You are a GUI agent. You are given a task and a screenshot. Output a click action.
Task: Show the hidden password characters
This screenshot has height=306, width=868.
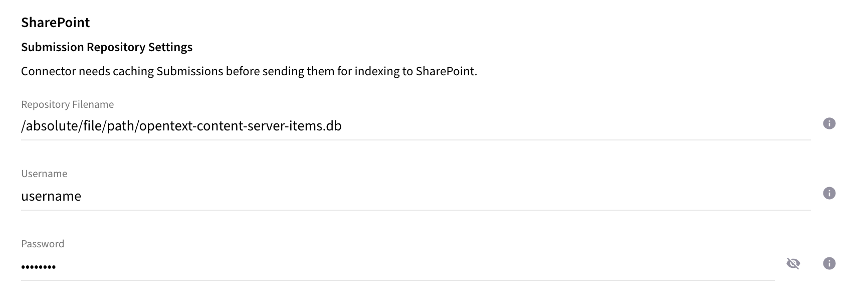pyautogui.click(x=794, y=263)
